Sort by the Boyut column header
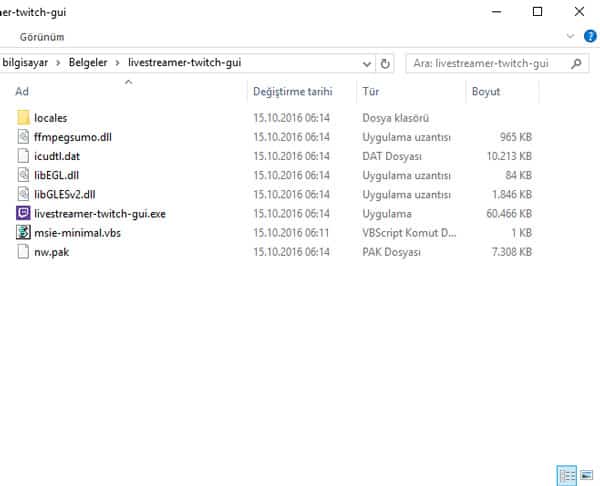Screen dimensions: 600x486 click(x=486, y=91)
